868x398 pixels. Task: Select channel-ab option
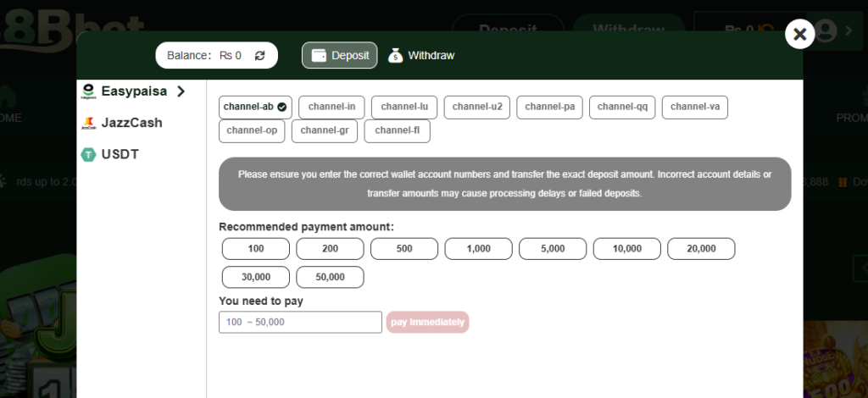pyautogui.click(x=255, y=108)
